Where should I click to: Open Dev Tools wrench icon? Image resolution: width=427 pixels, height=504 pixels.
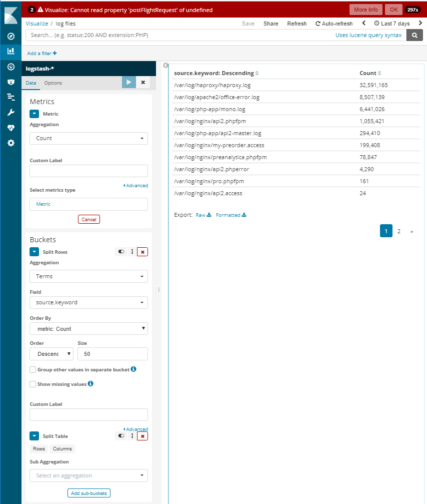coord(10,112)
